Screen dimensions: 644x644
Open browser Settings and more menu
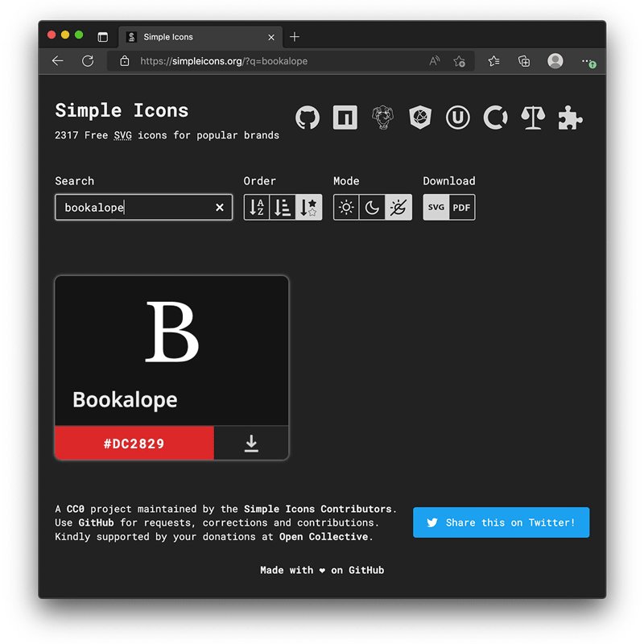(588, 62)
